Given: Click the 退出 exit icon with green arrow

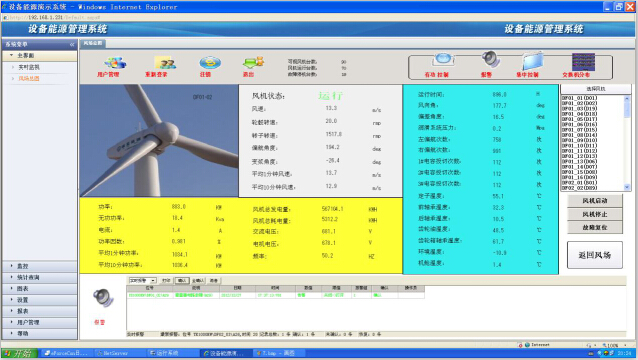Looking at the screenshot, I should click(253, 63).
